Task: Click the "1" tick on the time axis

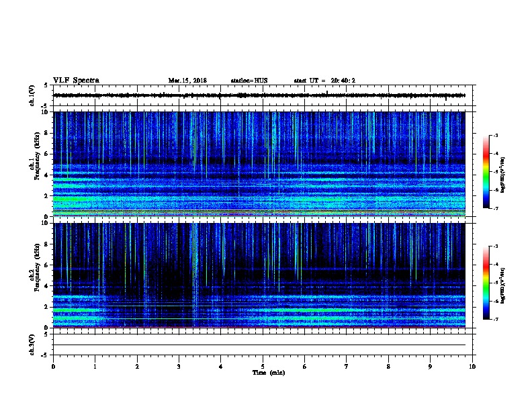Action: (x=95, y=366)
